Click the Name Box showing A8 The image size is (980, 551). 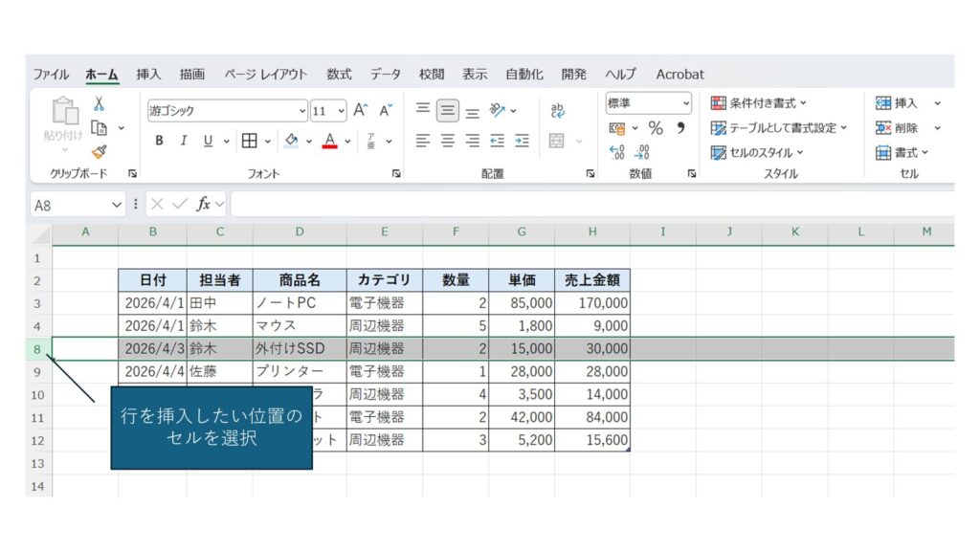click(69, 205)
